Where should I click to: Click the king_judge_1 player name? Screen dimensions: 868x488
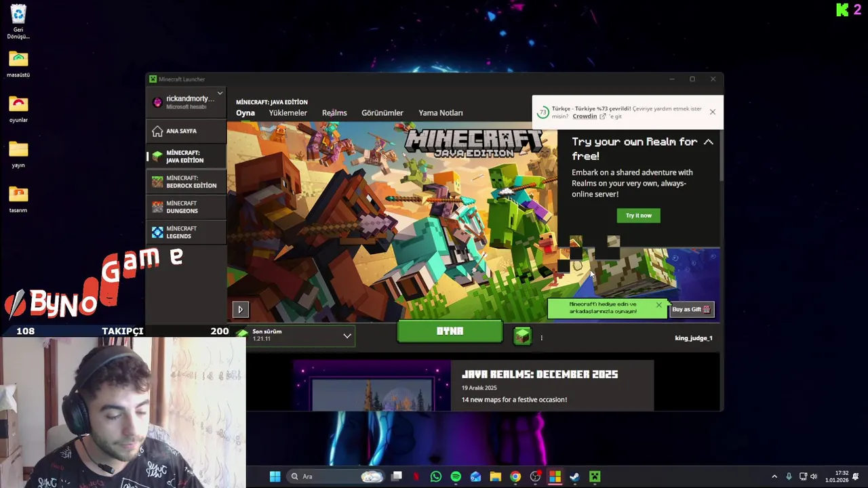pos(694,338)
